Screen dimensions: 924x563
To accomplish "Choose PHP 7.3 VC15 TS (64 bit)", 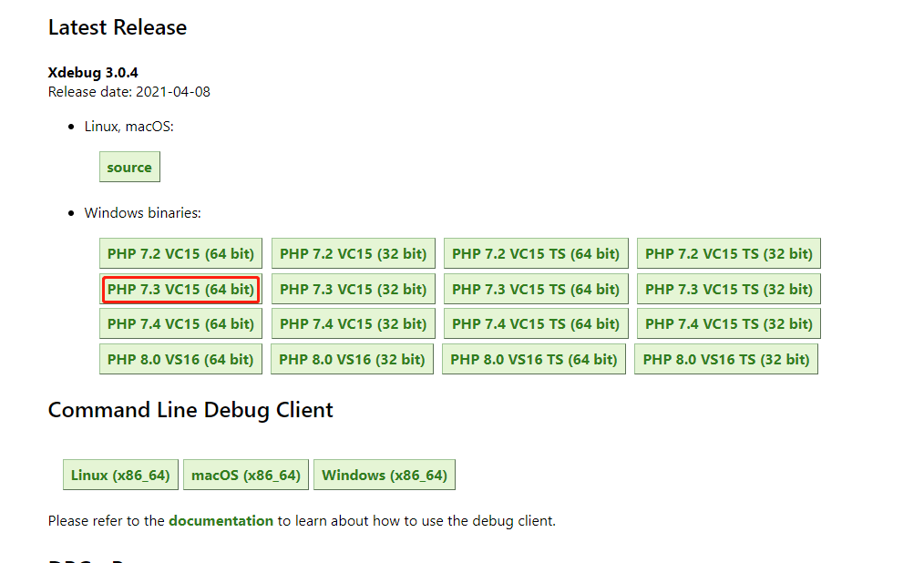I will tap(536, 290).
